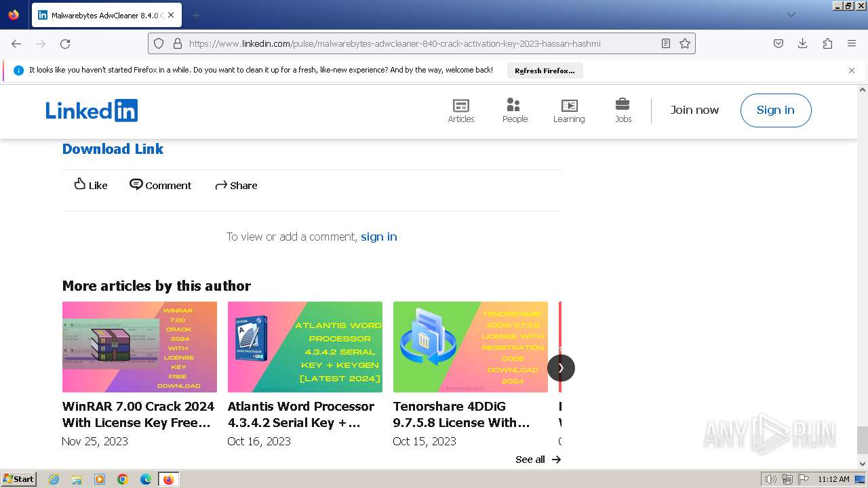868x488 pixels.
Task: Open Windows Explorer folder from taskbar
Action: (x=77, y=479)
